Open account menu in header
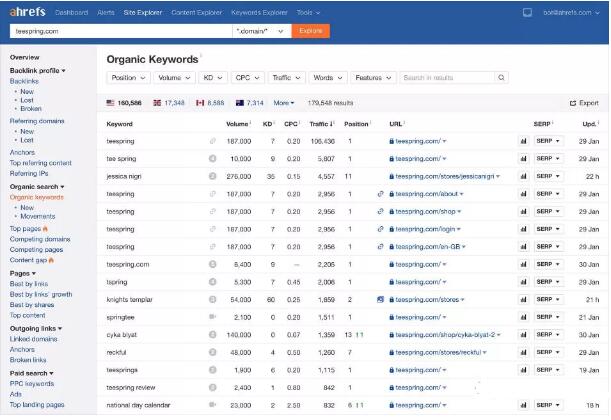This screenshot has height=420, width=611. [571, 13]
